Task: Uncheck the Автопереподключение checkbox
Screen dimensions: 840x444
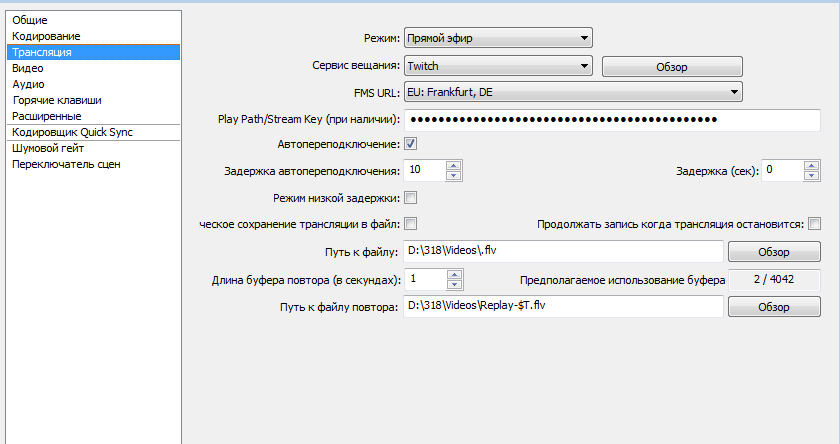Action: [411, 144]
